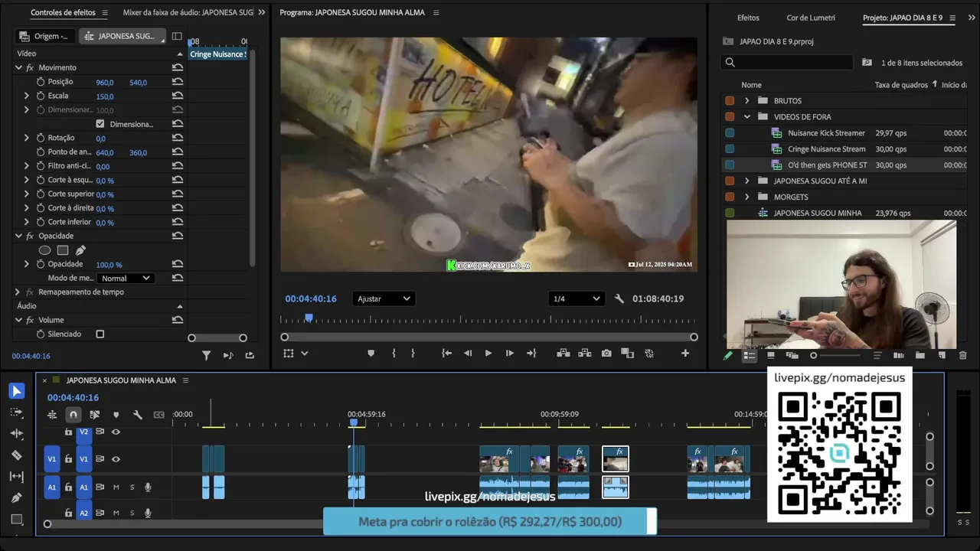This screenshot has width=980, height=551.
Task: Mute audio track A1
Action: (x=116, y=487)
